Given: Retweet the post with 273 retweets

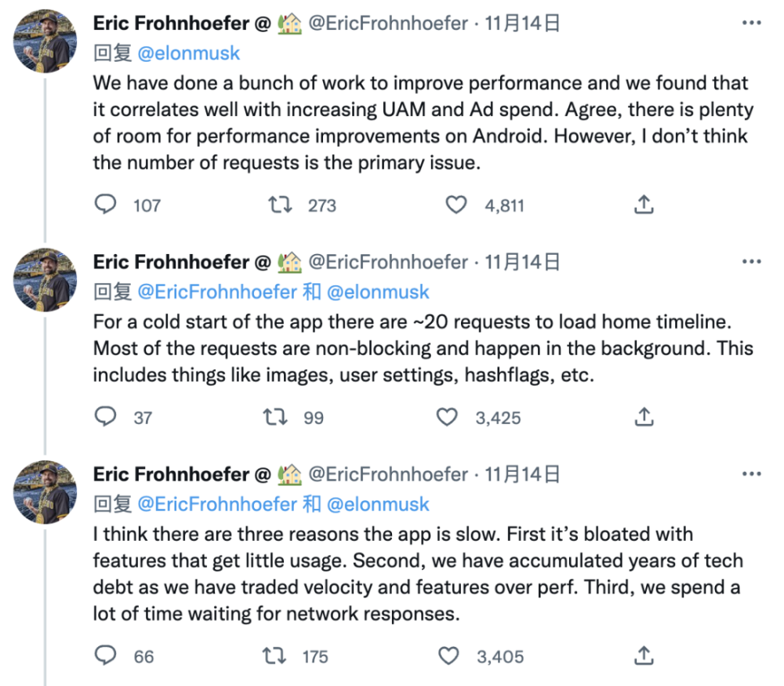Looking at the screenshot, I should tap(280, 205).
